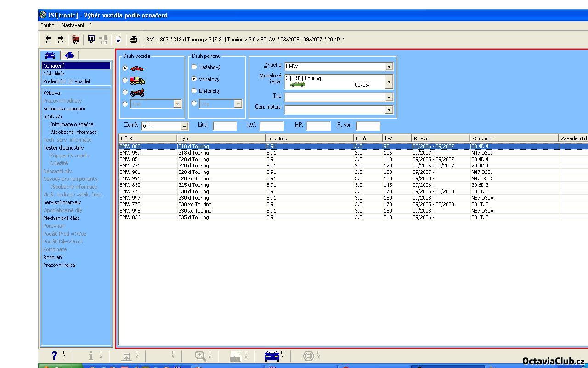Click the document page icon in toolbar
The width and height of the screenshot is (588, 368).
[119, 40]
